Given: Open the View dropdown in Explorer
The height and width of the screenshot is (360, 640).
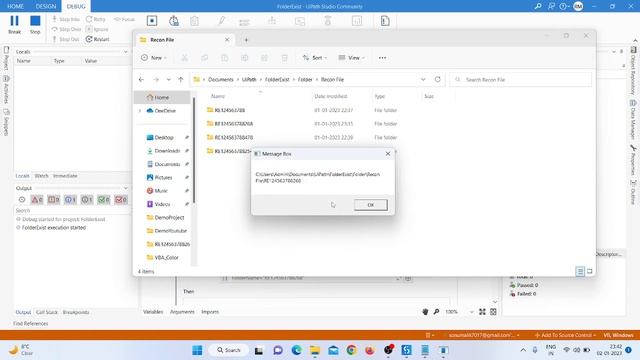Looking at the screenshot, I should click(351, 58).
